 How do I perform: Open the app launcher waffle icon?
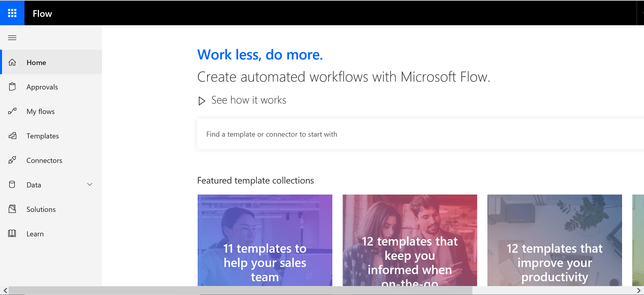point(12,13)
